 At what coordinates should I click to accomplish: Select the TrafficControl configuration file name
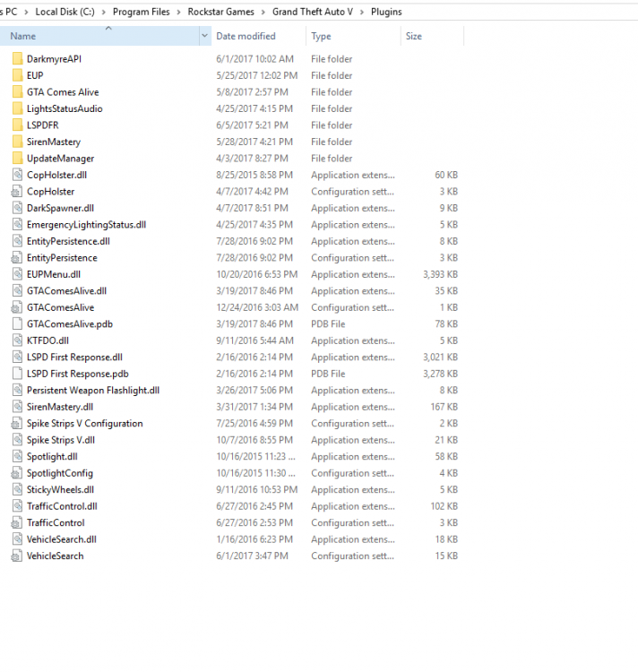tap(56, 523)
